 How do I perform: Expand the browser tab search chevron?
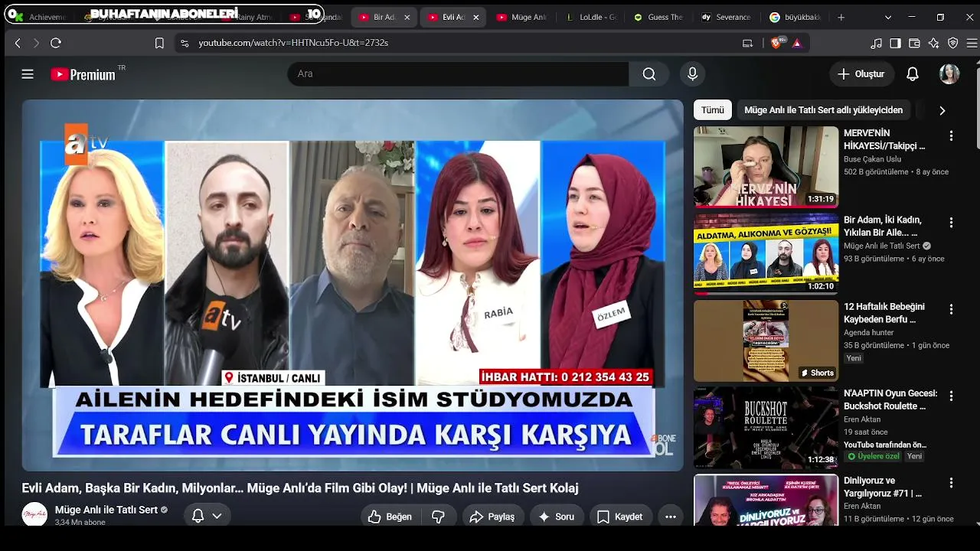click(888, 17)
